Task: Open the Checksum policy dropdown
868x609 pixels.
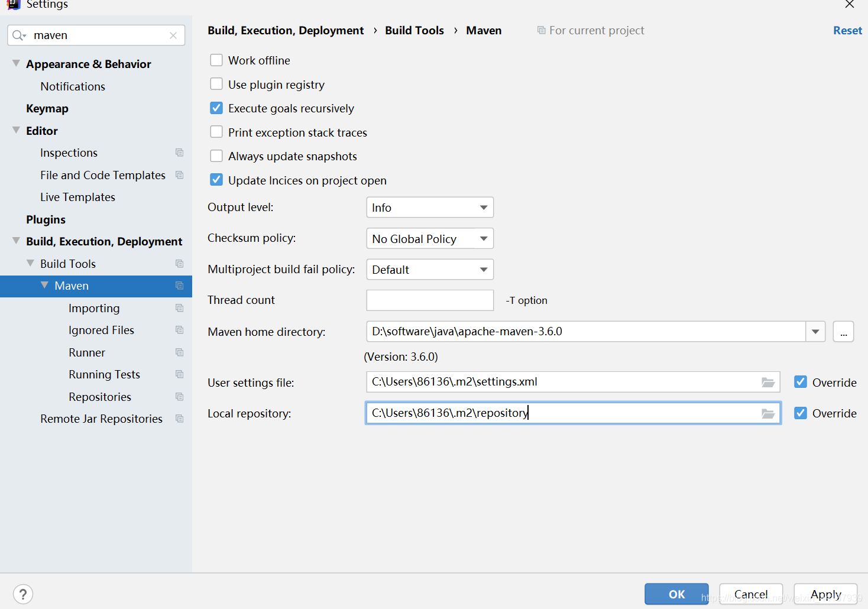Action: coord(430,238)
